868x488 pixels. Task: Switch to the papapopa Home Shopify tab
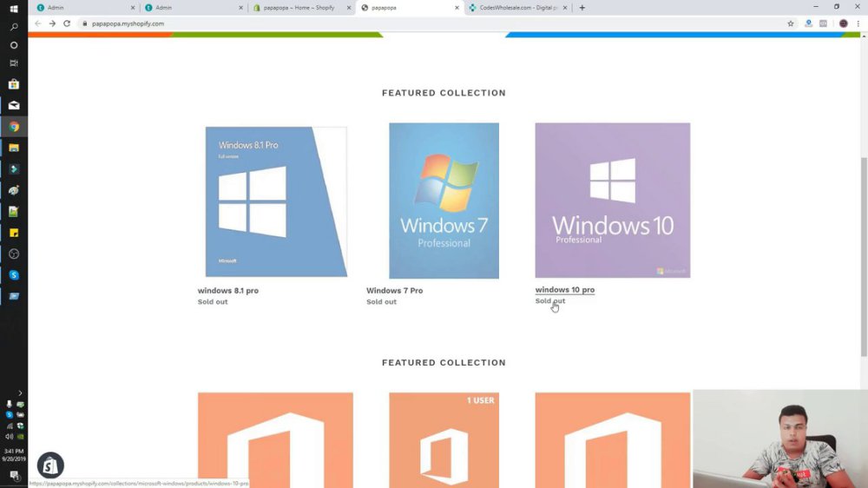[302, 8]
